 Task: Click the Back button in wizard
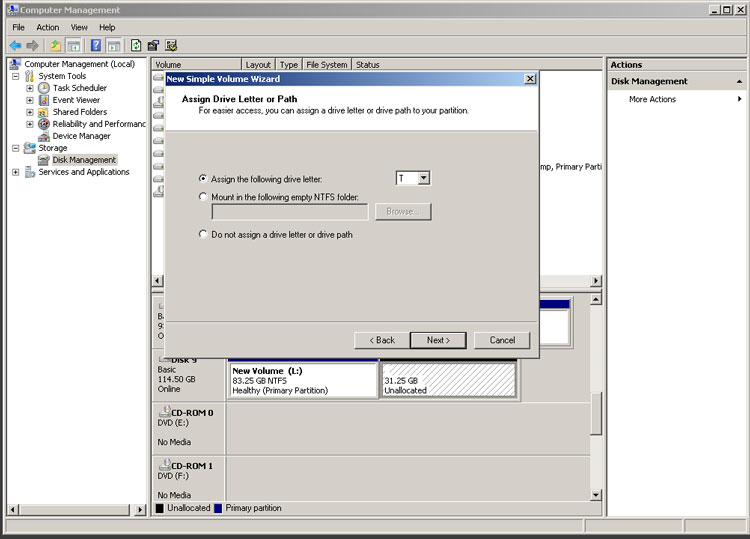click(x=382, y=340)
